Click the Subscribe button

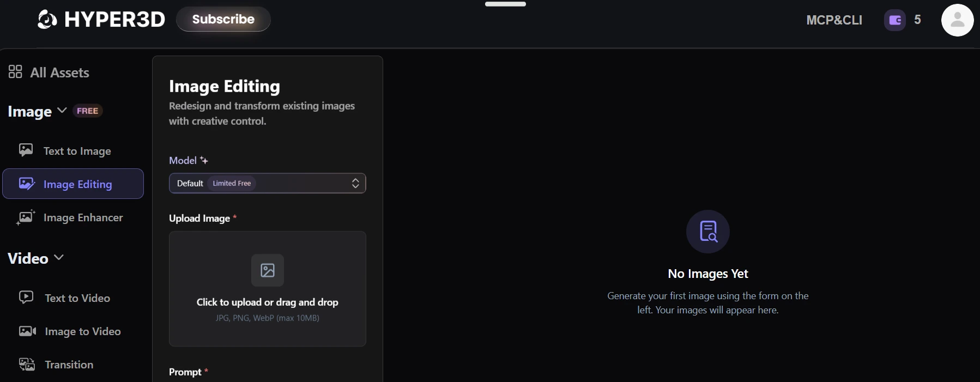point(223,19)
